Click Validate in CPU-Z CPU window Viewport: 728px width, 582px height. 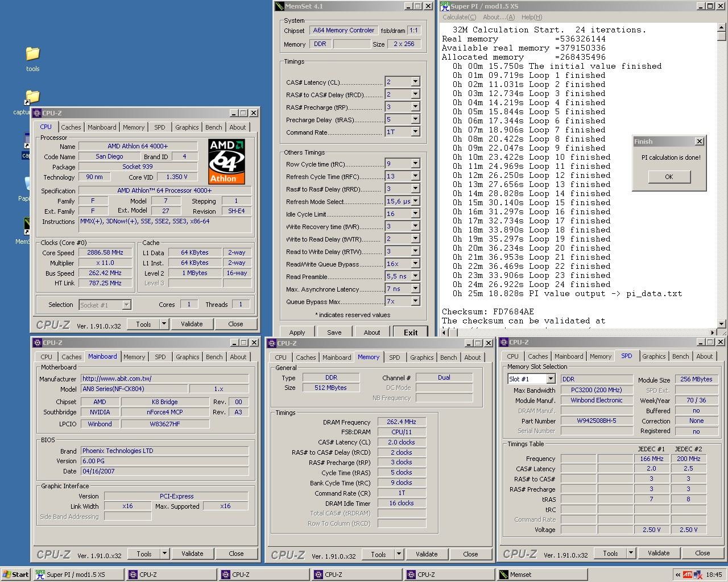(192, 324)
